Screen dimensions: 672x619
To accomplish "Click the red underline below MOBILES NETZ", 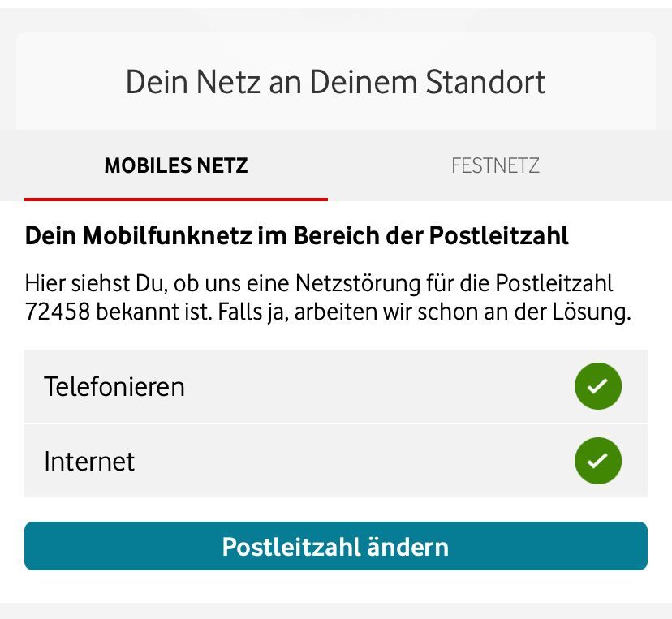I will tap(176, 199).
